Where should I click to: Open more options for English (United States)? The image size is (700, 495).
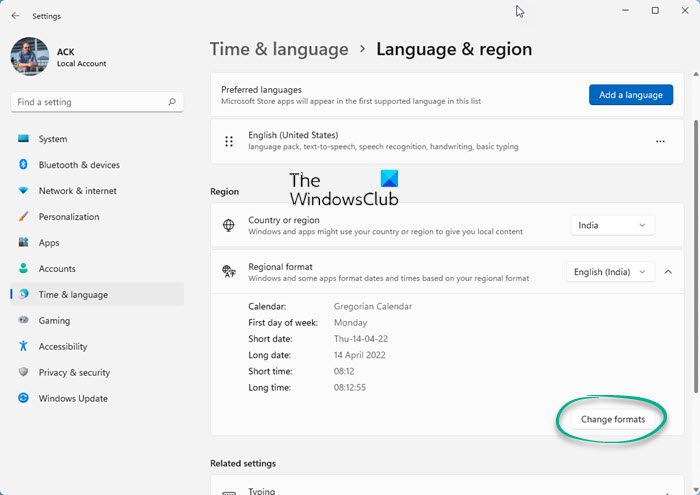pos(660,142)
